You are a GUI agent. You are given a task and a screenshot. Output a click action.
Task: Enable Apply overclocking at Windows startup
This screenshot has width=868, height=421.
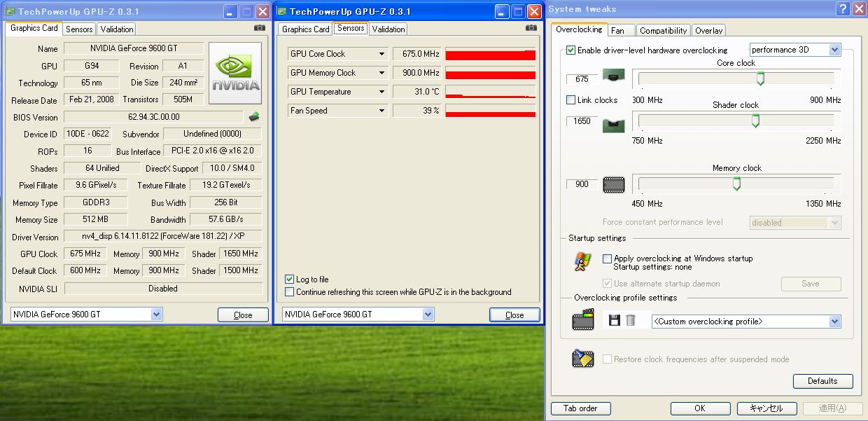(x=607, y=258)
